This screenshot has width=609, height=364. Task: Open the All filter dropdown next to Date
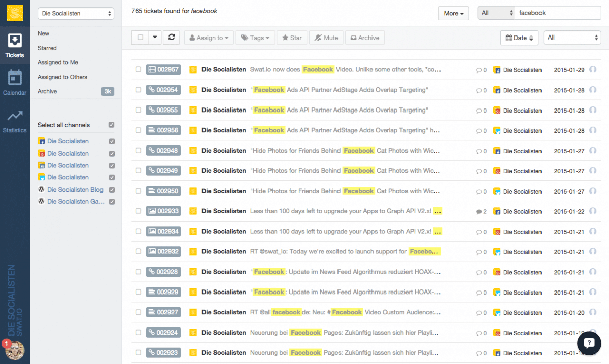click(x=572, y=38)
